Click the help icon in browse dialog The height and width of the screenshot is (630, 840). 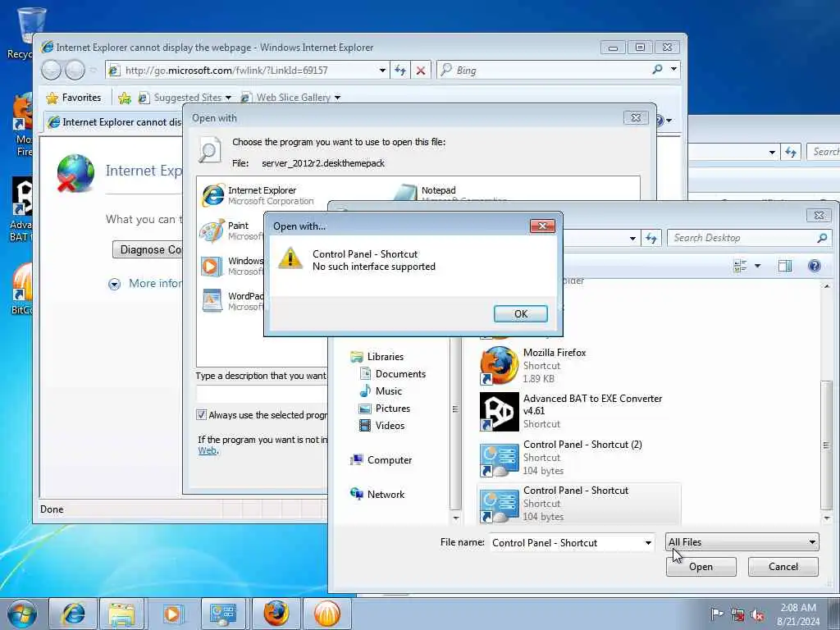pyautogui.click(x=815, y=266)
